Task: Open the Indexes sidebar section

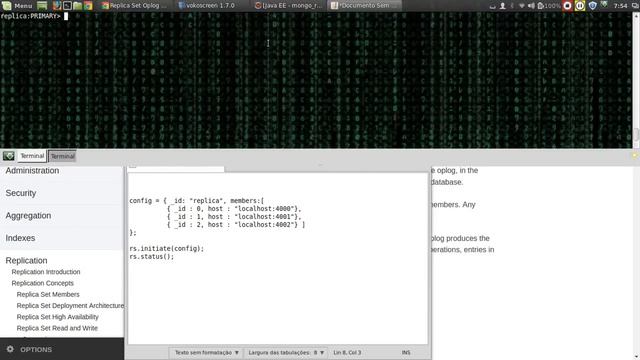Action: pos(20,238)
